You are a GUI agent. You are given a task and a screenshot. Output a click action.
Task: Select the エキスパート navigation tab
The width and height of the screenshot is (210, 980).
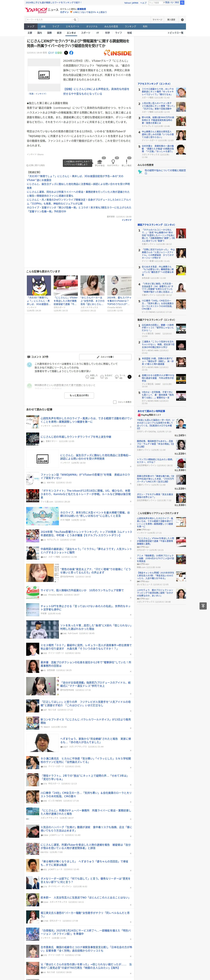[x=72, y=27]
